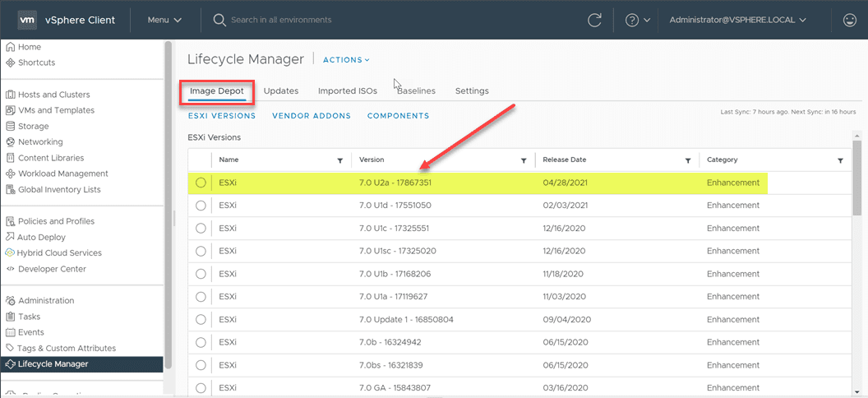
Task: Select the 7.0 U1c - 17325551 radio button
Action: (201, 228)
